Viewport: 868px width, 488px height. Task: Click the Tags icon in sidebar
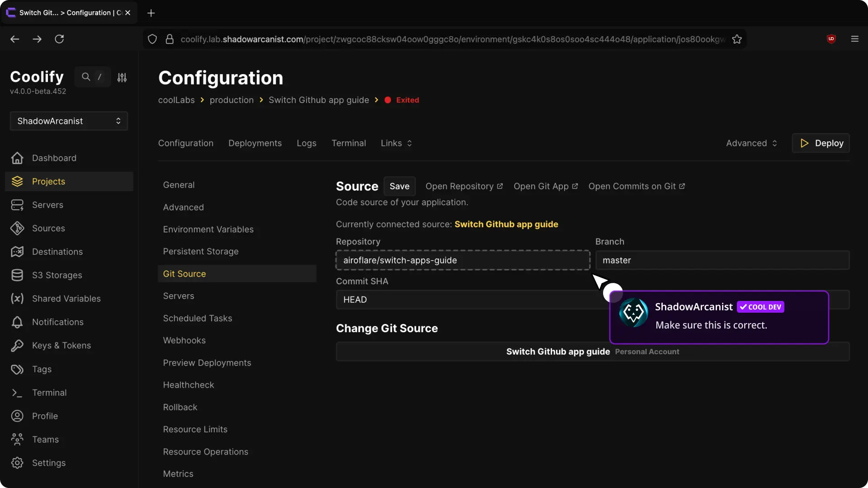[x=17, y=369]
